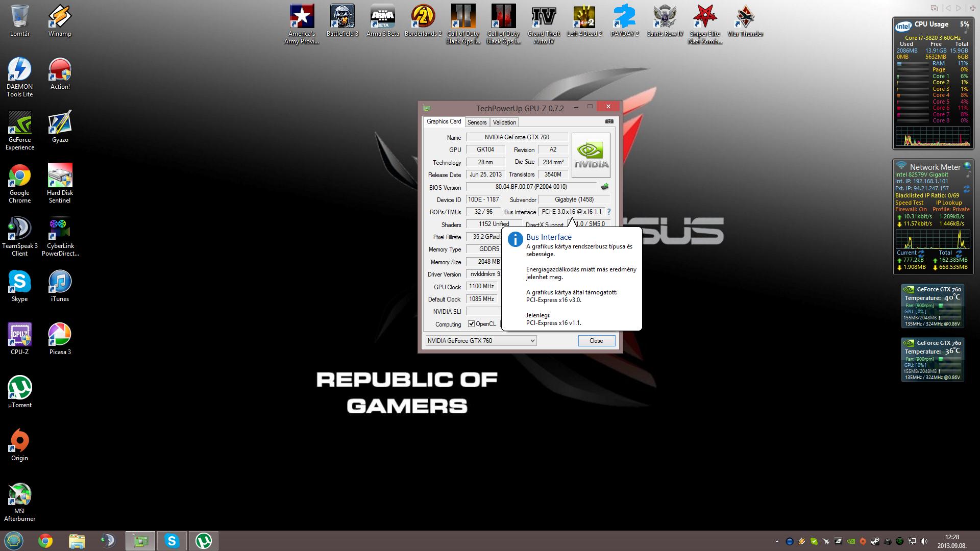The width and height of the screenshot is (980, 551).
Task: Open the iTunes desktop shortcut
Action: [60, 286]
